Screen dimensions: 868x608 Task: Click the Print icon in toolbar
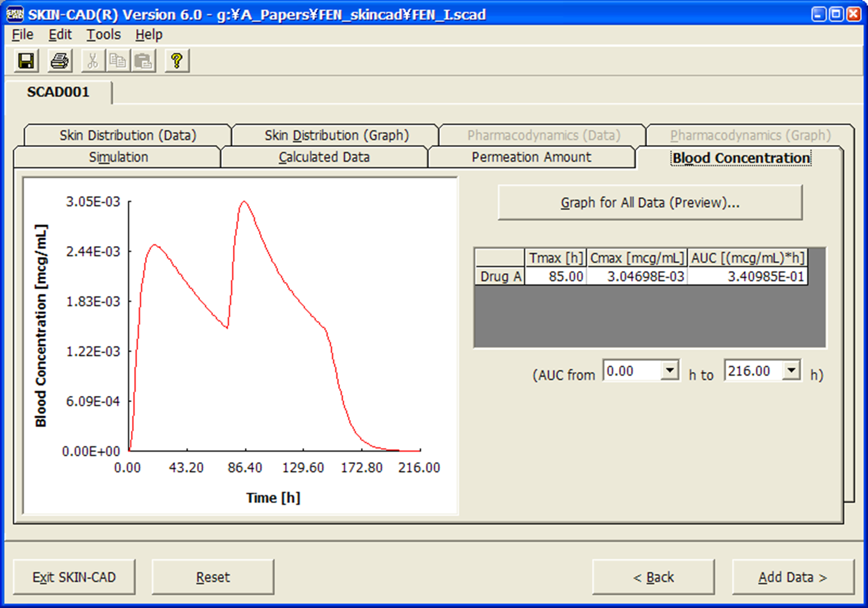(60, 61)
